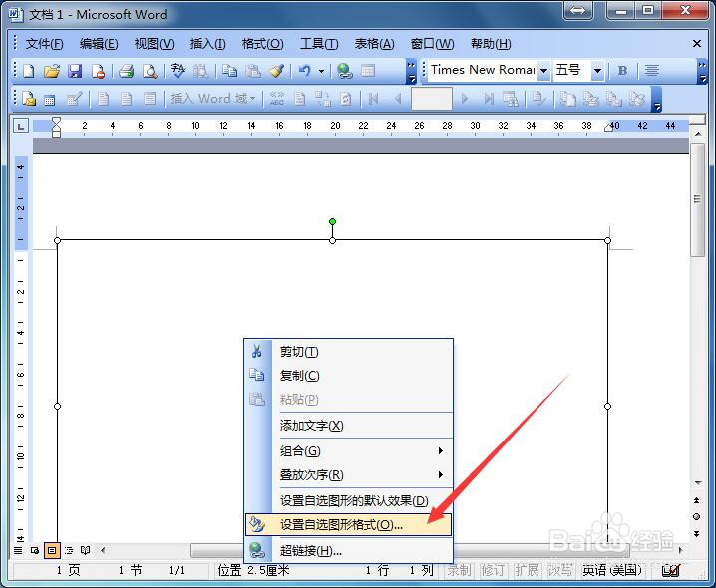Print the document with printer icon

pos(126,71)
